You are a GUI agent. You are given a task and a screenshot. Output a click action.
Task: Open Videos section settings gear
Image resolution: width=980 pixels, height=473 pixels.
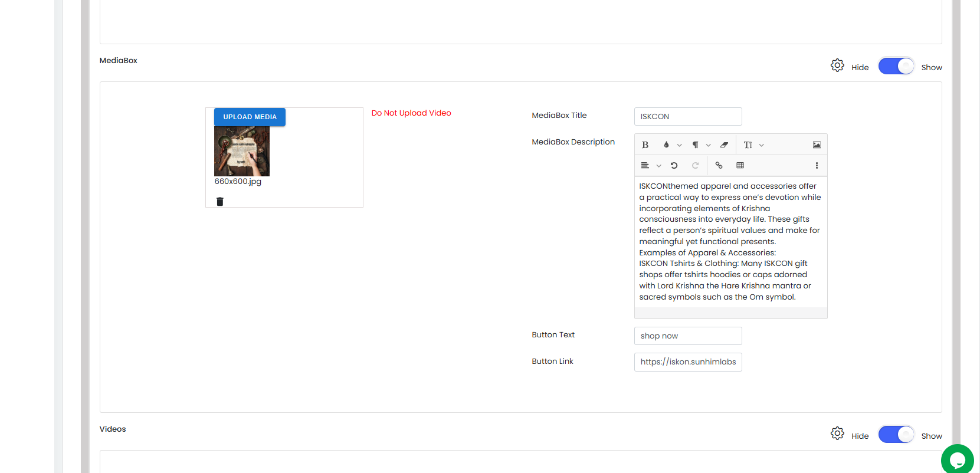tap(837, 434)
